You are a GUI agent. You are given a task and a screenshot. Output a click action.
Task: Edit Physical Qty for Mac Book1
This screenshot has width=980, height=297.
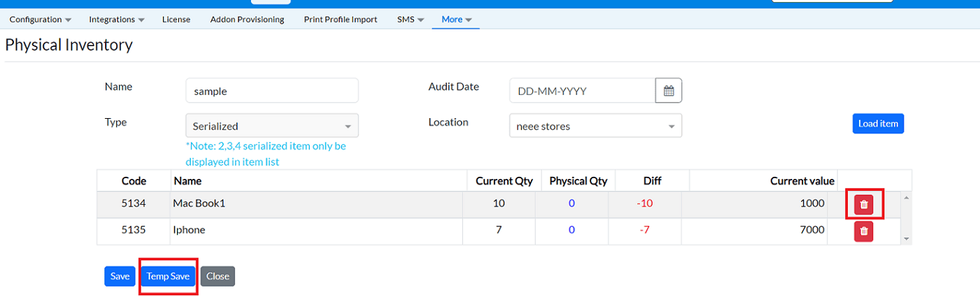pyautogui.click(x=571, y=204)
